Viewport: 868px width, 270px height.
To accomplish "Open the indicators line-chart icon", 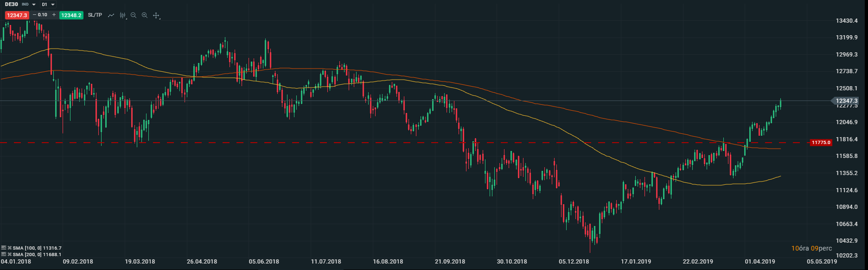I will 111,15.
